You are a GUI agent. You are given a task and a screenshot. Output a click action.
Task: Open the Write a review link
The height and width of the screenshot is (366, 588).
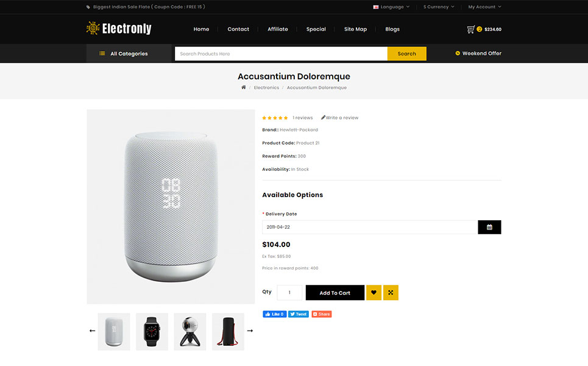click(x=340, y=118)
